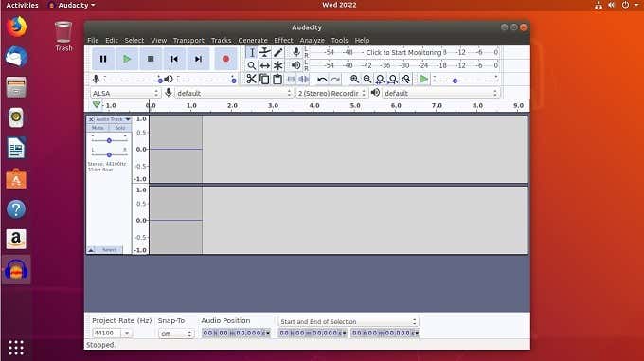Open the Effect menu

click(x=283, y=40)
